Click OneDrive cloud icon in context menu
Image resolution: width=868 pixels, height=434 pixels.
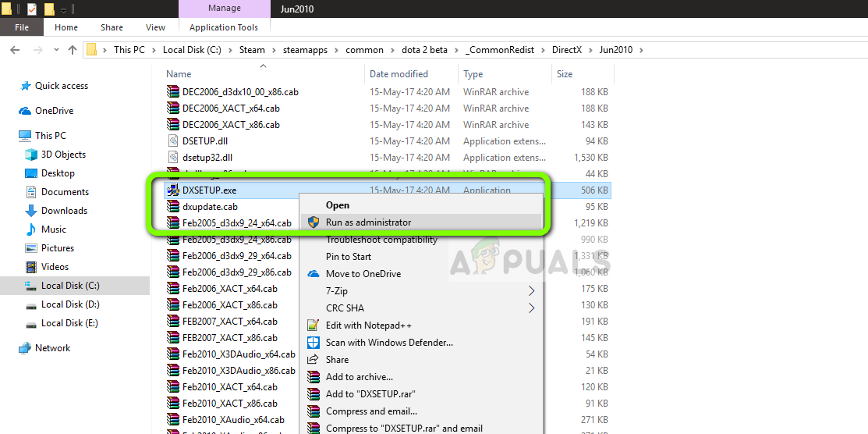tap(314, 274)
